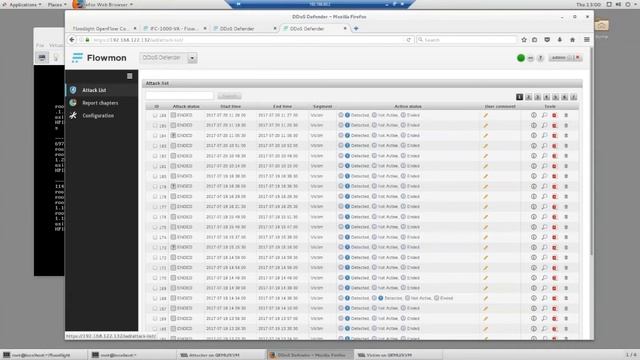Image resolution: width=640 pixels, height=360 pixels.
Task: Select the checkbox for attack 184
Action: (155, 136)
